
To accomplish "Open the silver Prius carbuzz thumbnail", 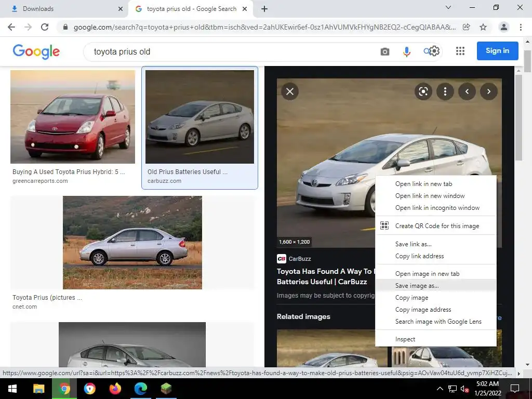I will tap(199, 117).
